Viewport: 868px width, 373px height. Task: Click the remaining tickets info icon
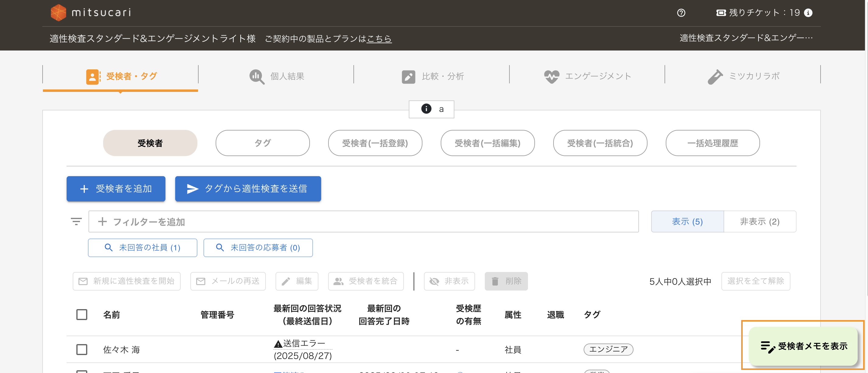[x=808, y=13]
